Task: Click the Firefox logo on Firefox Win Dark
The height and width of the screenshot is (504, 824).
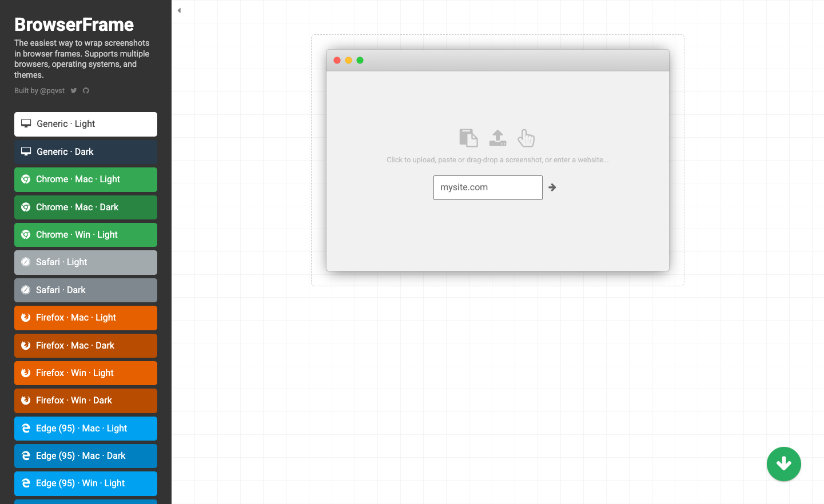Action: [x=26, y=401]
